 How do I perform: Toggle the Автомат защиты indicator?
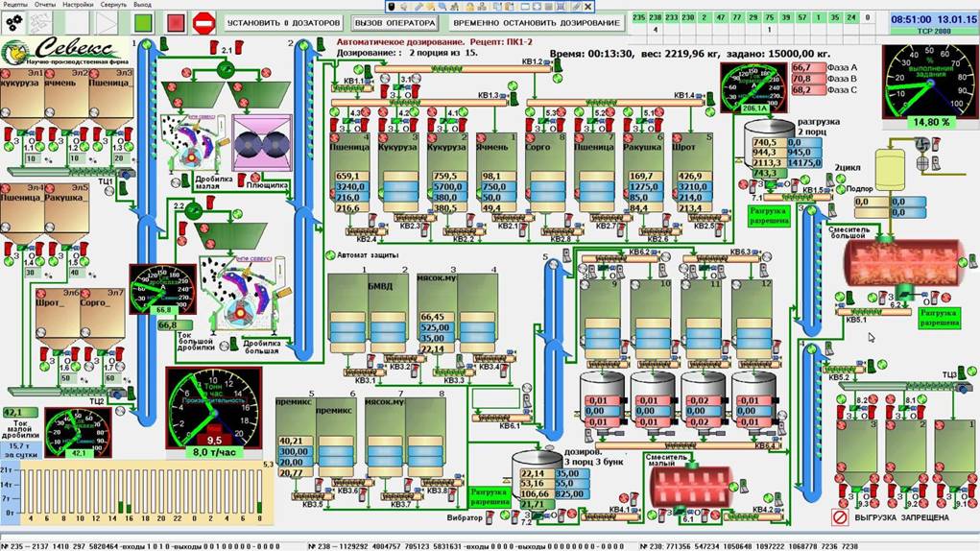(330, 255)
